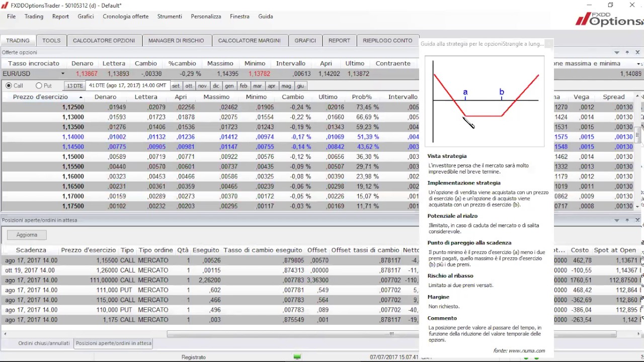Switch to the GRAFICI tab
Screen dimensions: 644x362
pyautogui.click(x=305, y=41)
